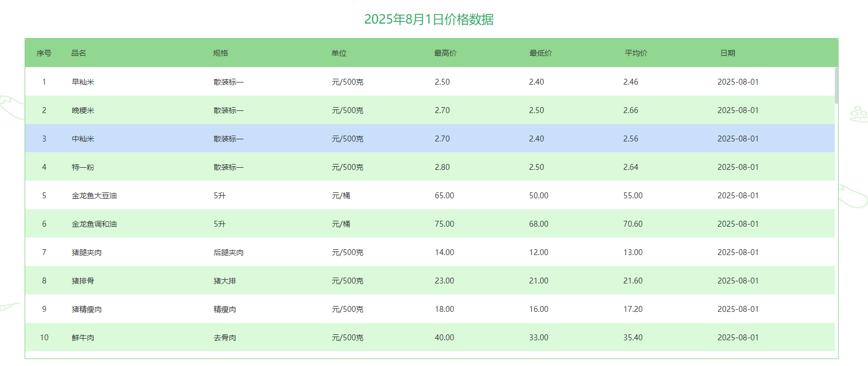Click average price 2.66 for 晚粳米
868x366 pixels.
[631, 110]
